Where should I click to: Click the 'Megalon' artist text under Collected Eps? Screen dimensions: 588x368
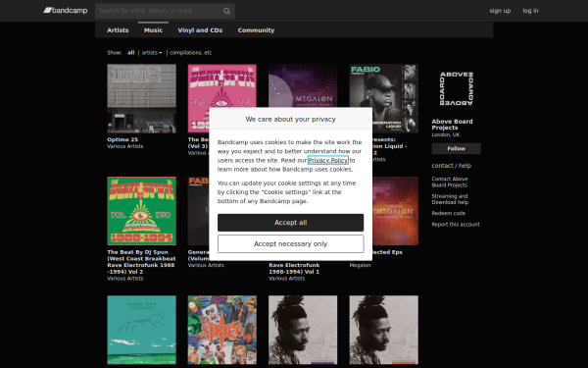point(360,265)
